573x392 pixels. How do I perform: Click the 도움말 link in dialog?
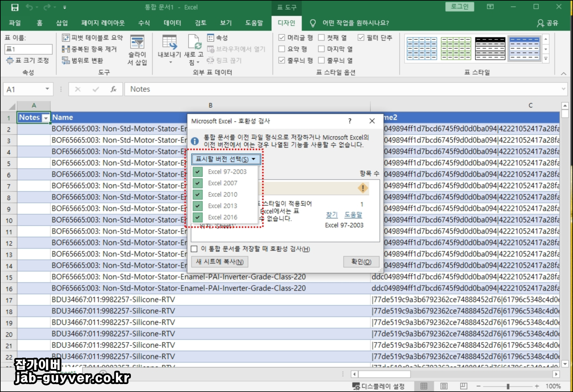tap(353, 215)
